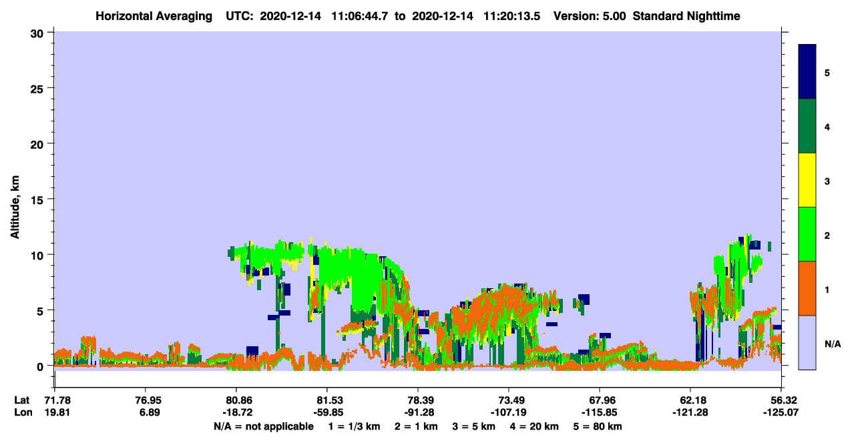Click the 'Altitude, km' axis label

point(15,207)
